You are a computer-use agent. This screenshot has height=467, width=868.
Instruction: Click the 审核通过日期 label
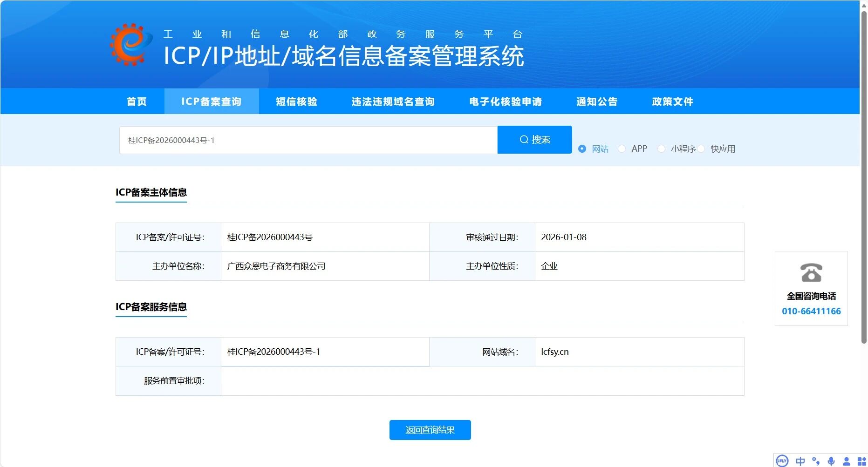pos(492,237)
